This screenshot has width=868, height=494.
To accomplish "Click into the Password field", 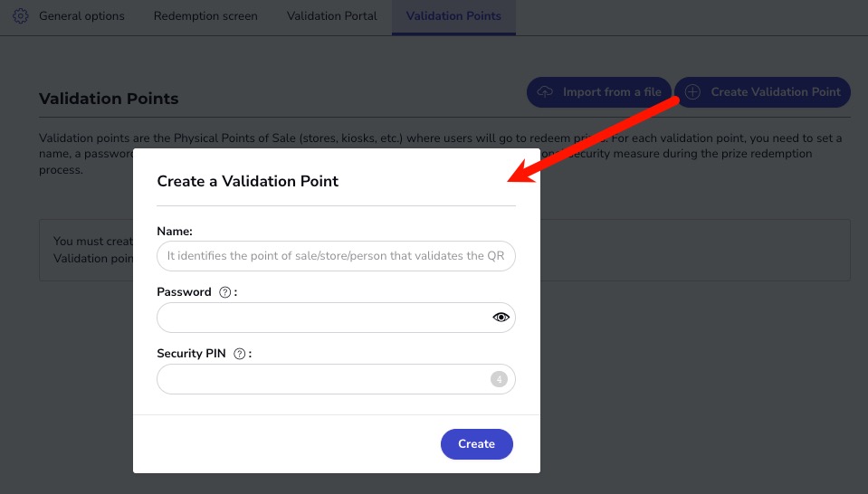I will [336, 317].
